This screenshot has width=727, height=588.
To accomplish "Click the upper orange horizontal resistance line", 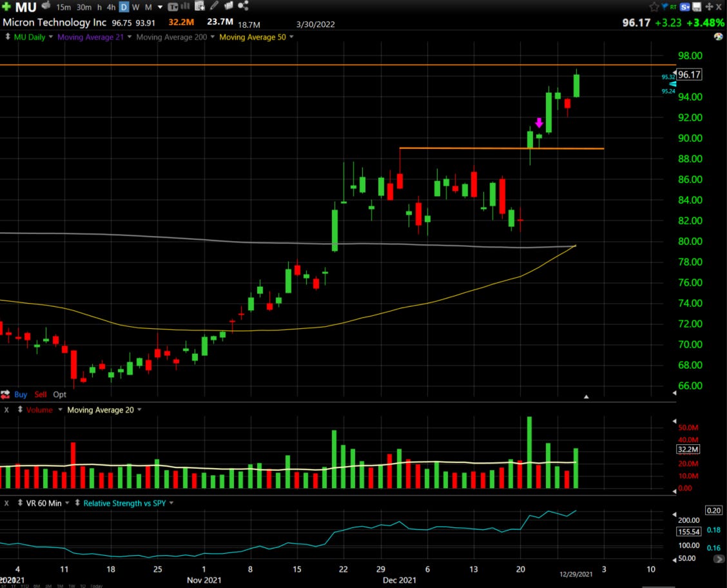I will pos(338,65).
